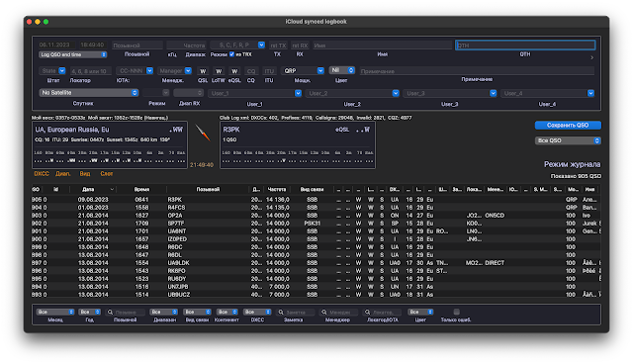The height and width of the screenshot is (364, 633).
Task: Click the Позывной callsign input field
Action: [x=136, y=45]
